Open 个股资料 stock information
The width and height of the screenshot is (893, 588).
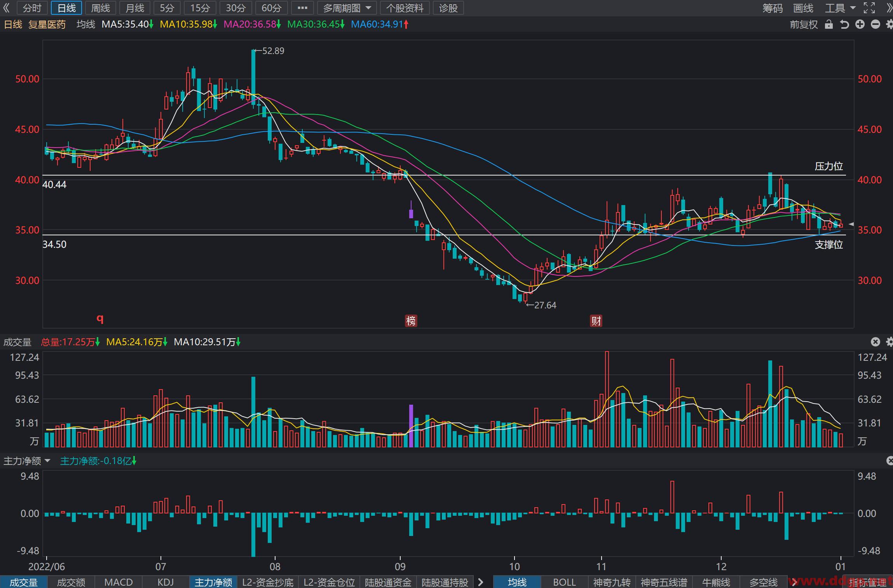point(405,8)
